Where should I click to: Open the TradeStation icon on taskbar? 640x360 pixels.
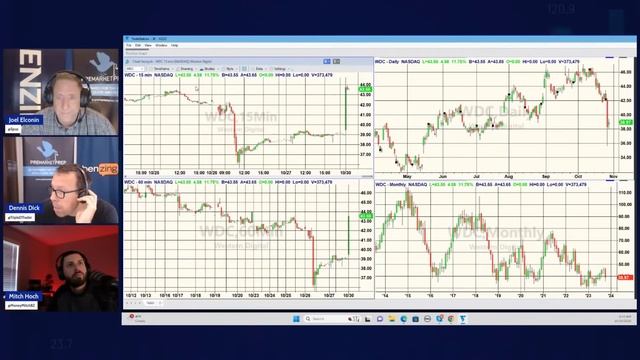click(x=463, y=319)
